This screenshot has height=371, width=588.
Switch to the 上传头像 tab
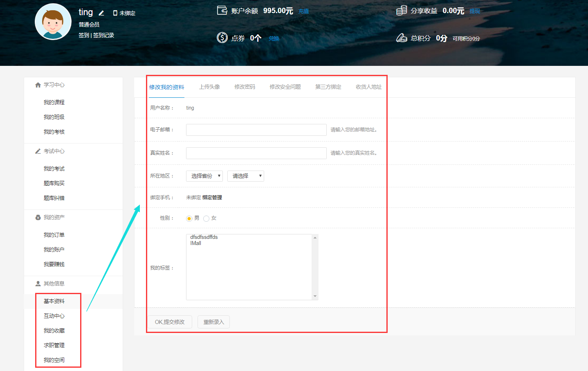coord(209,87)
